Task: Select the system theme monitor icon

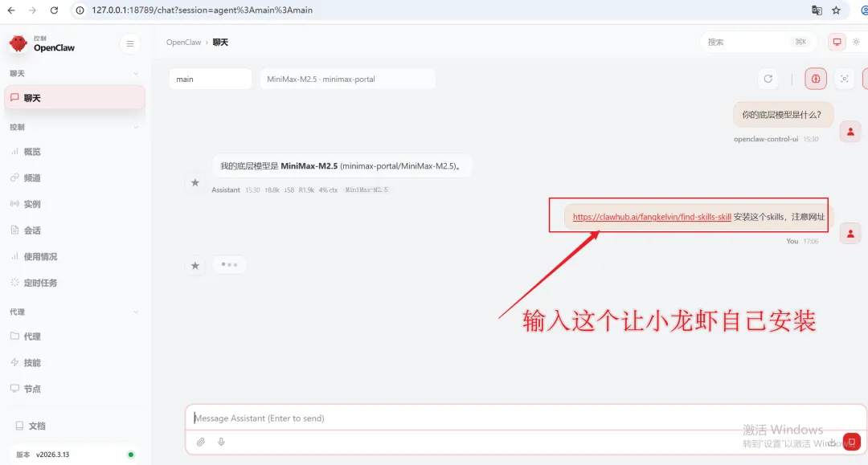Action: click(837, 42)
